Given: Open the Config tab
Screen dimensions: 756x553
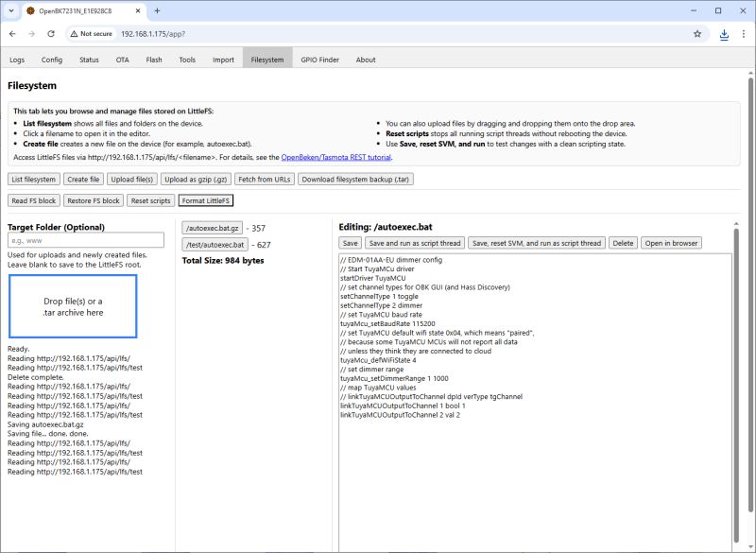Looking at the screenshot, I should 51,59.
